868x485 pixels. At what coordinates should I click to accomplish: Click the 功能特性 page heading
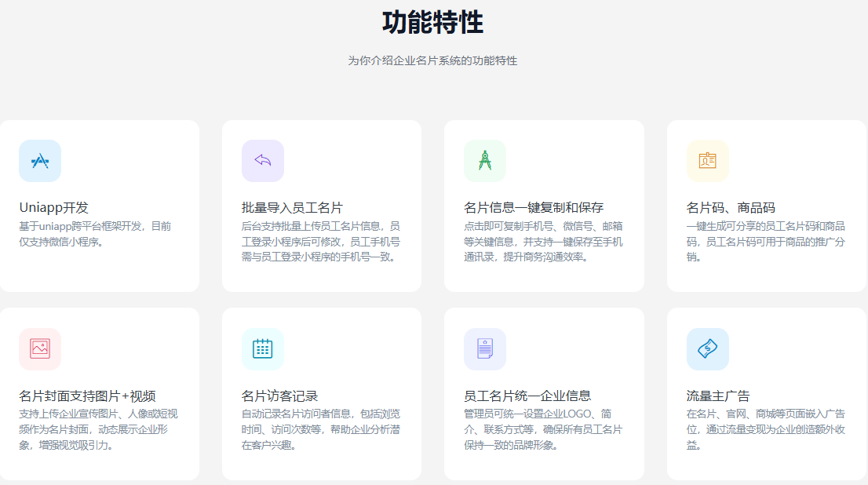433,23
